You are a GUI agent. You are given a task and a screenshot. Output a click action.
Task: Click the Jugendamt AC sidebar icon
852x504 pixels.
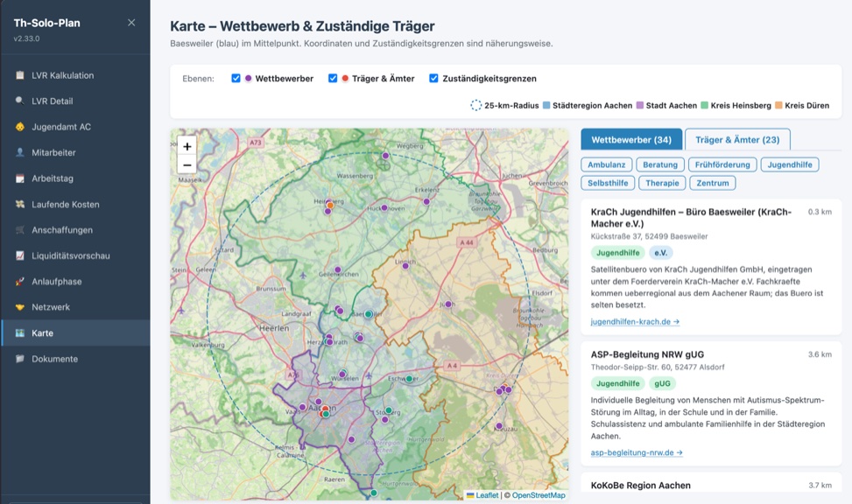(20, 127)
